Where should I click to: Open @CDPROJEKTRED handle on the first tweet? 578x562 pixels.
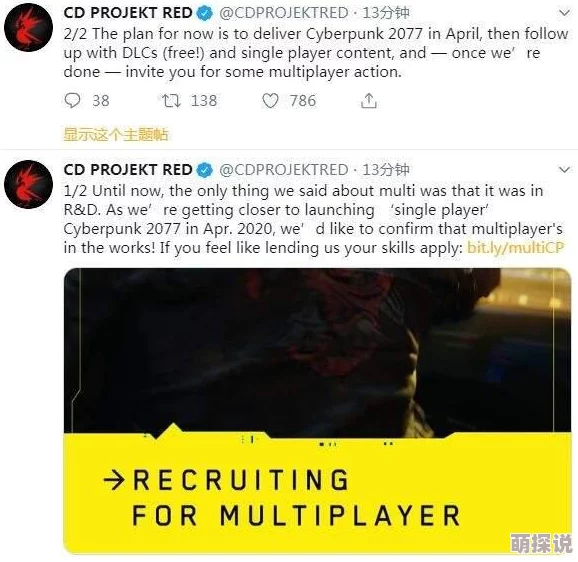point(284,13)
